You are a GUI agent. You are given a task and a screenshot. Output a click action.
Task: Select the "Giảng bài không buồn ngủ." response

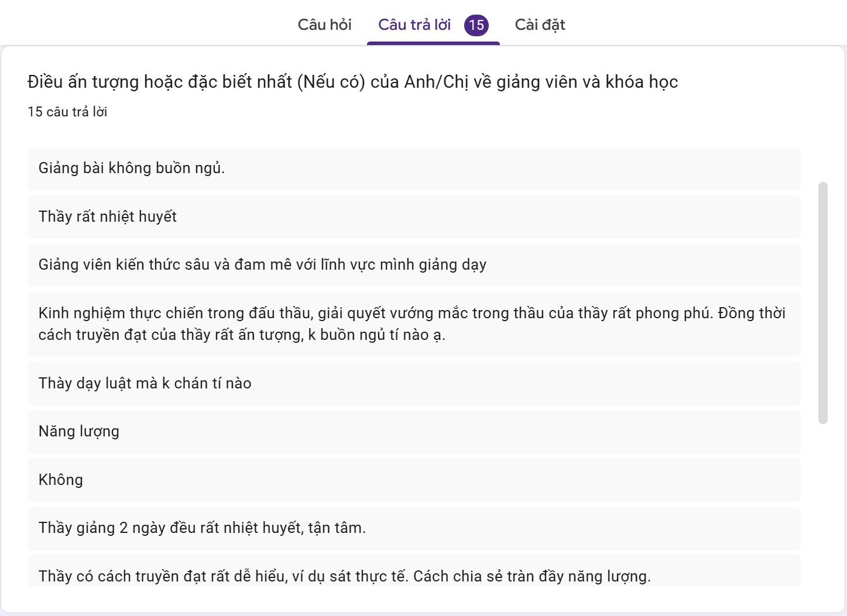pyautogui.click(x=132, y=168)
